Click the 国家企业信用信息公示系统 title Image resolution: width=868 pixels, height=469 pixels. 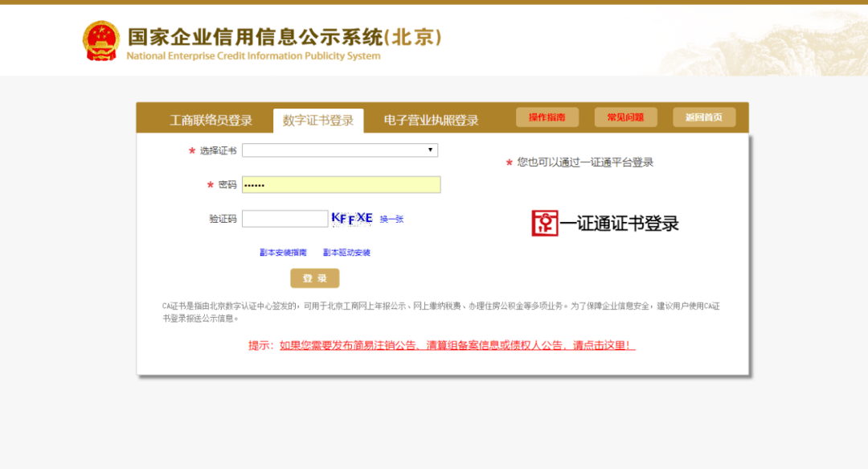(285, 37)
